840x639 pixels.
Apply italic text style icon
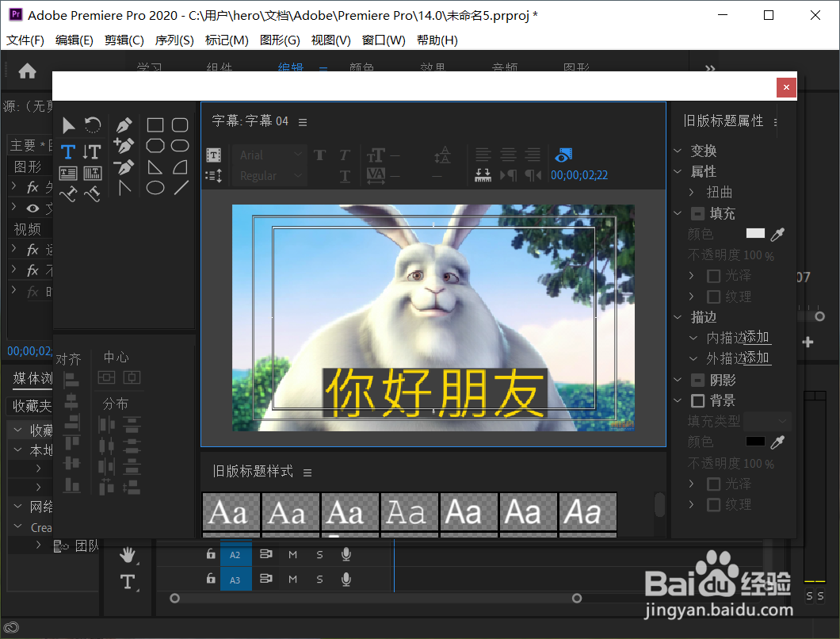coord(345,155)
